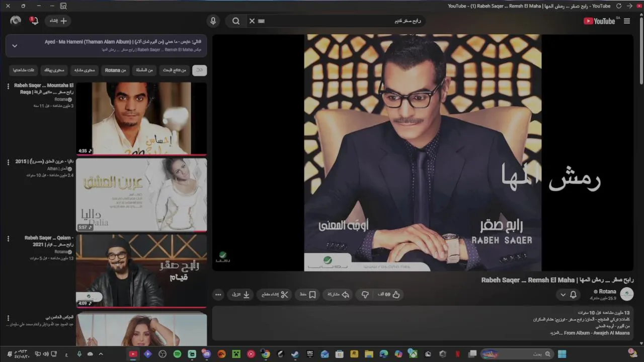644x362 pixels.
Task: Open options for Dalia 2015 video
Action: 8,162
